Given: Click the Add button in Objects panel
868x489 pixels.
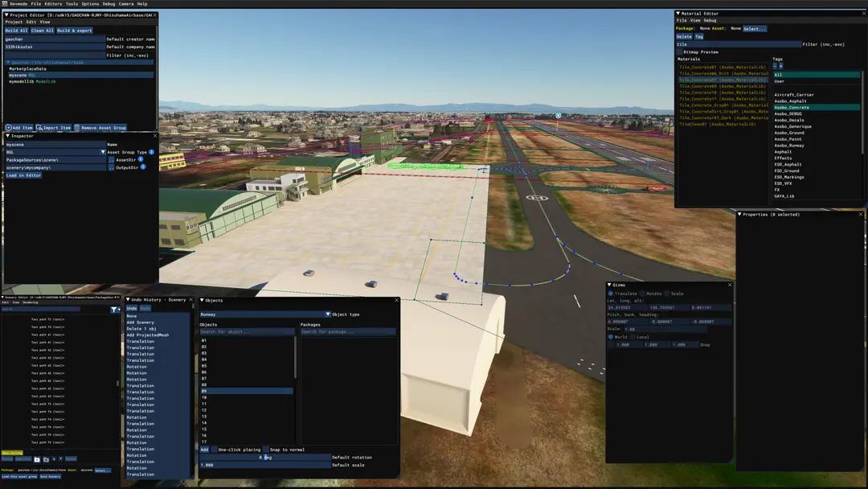Looking at the screenshot, I should 204,450.
